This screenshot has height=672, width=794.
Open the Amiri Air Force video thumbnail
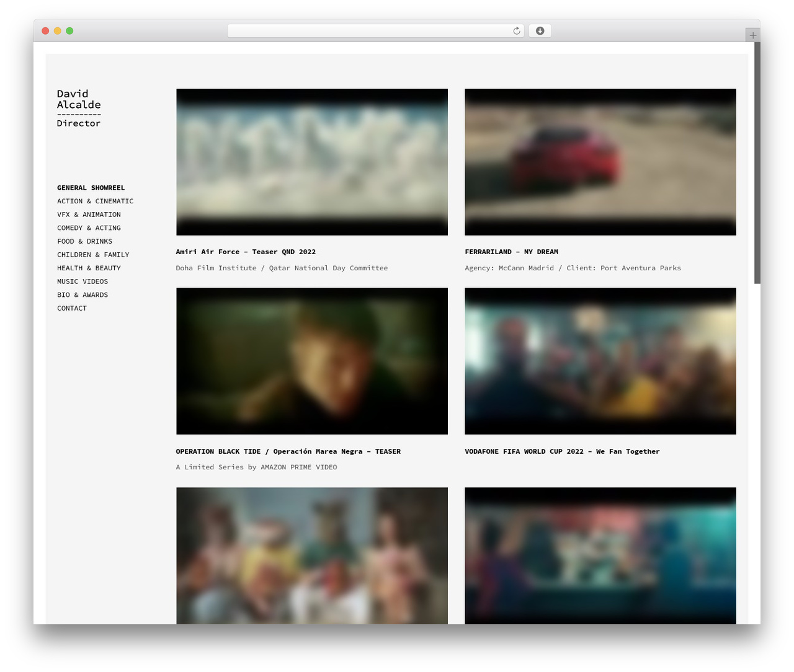pos(312,162)
